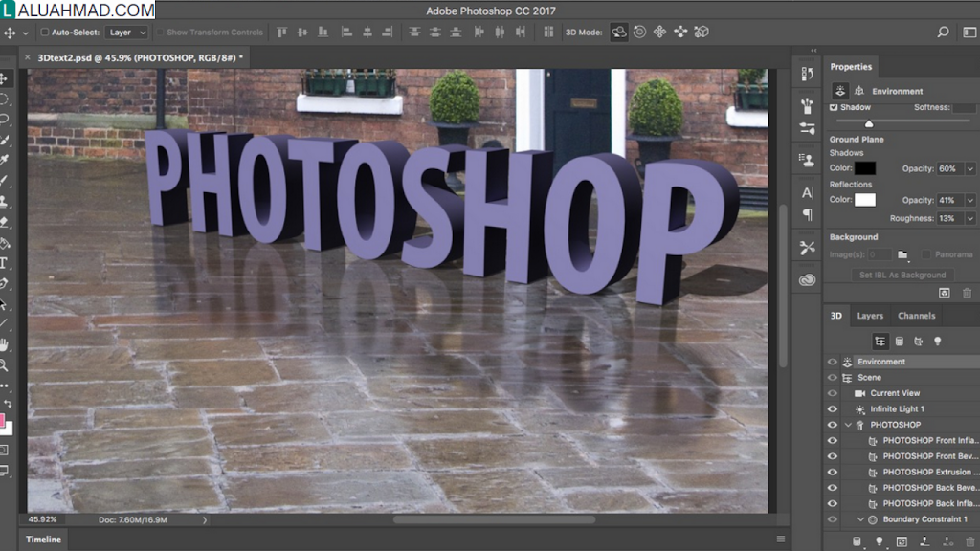
Task: Uncheck the Shadow checkbox
Action: click(x=834, y=107)
